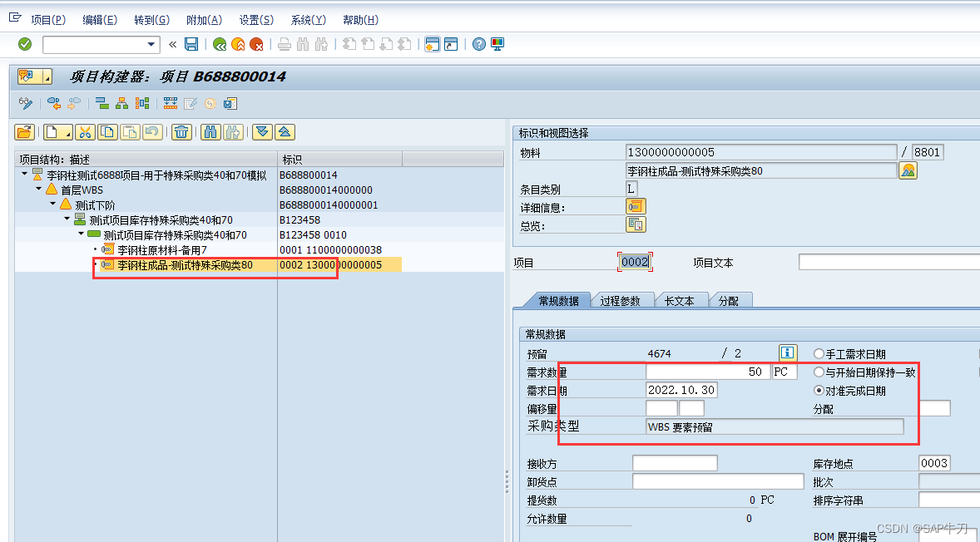Open the command field dropdown arrow
This screenshot has height=542, width=980.
(151, 44)
